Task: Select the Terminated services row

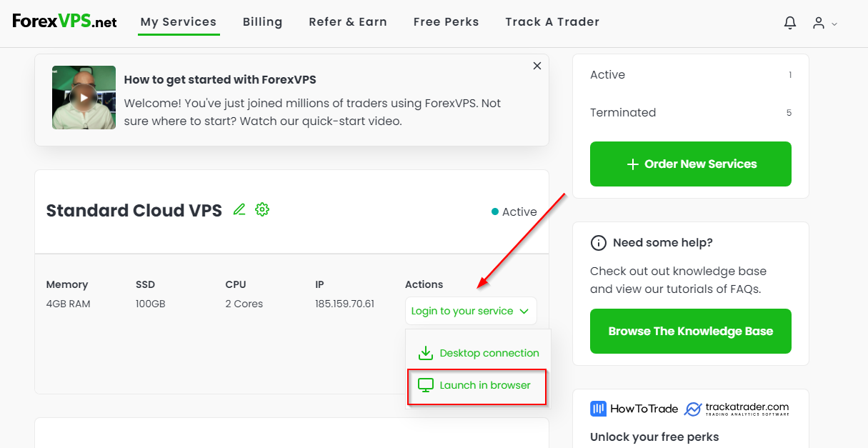Action: tap(622, 112)
